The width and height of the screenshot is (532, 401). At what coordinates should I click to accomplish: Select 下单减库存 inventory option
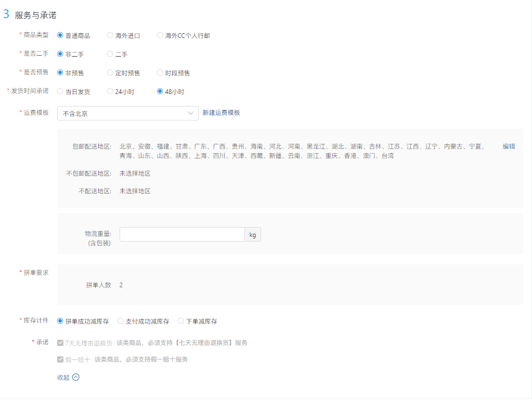181,321
